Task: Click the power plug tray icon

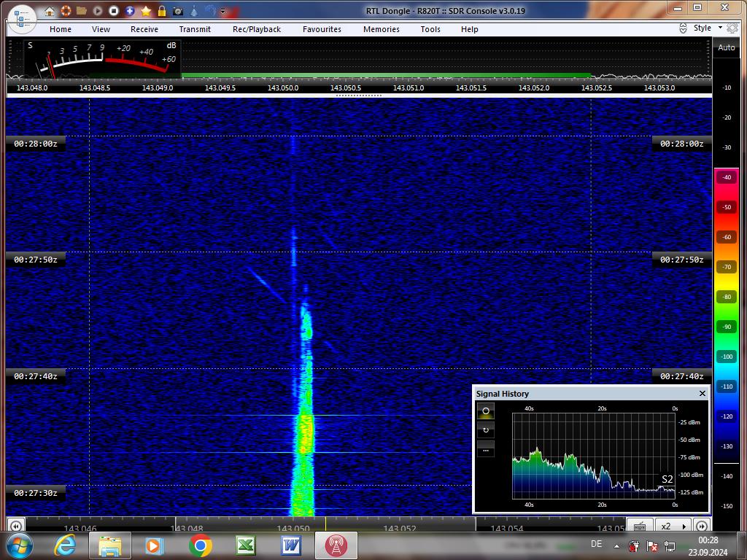Action: (x=634, y=545)
